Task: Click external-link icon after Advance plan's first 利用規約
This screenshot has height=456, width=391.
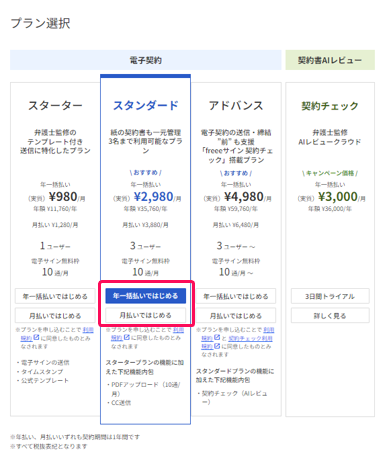Action: pos(217,338)
